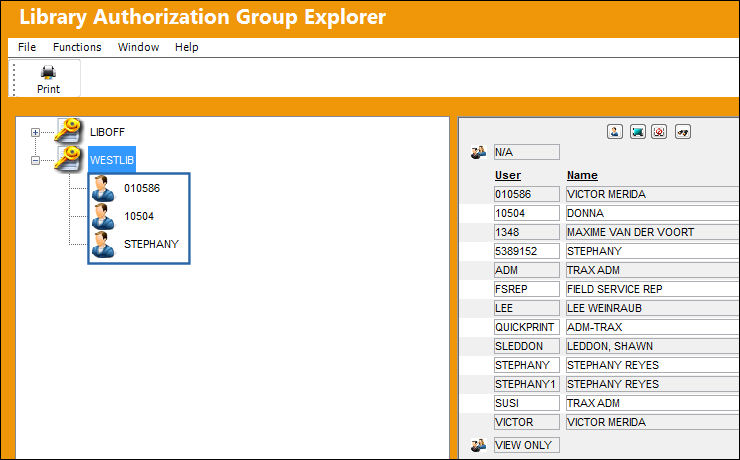Click name TRAX ADM in the ADM row

tap(653, 270)
